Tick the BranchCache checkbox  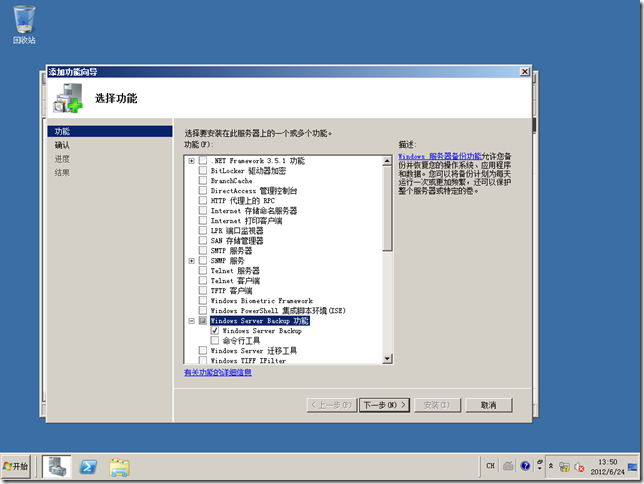203,180
